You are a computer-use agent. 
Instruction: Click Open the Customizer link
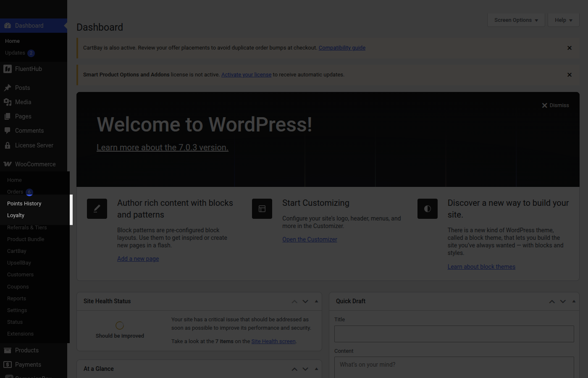(310, 239)
